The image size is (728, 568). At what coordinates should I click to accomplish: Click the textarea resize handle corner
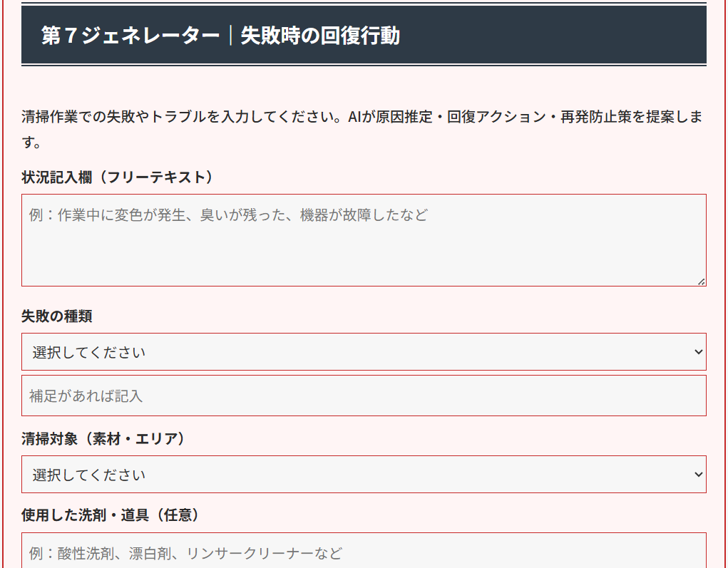click(x=702, y=282)
